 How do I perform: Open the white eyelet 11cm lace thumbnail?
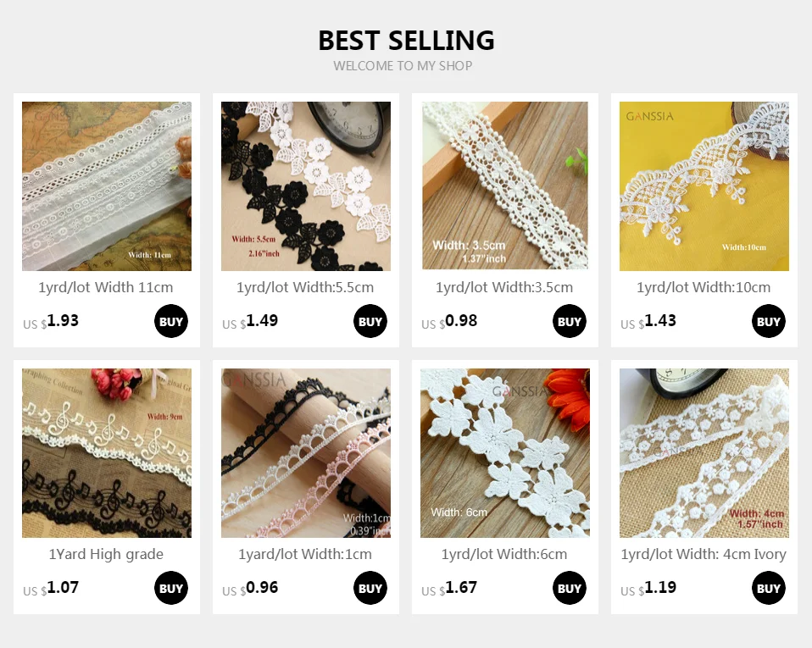point(107,186)
